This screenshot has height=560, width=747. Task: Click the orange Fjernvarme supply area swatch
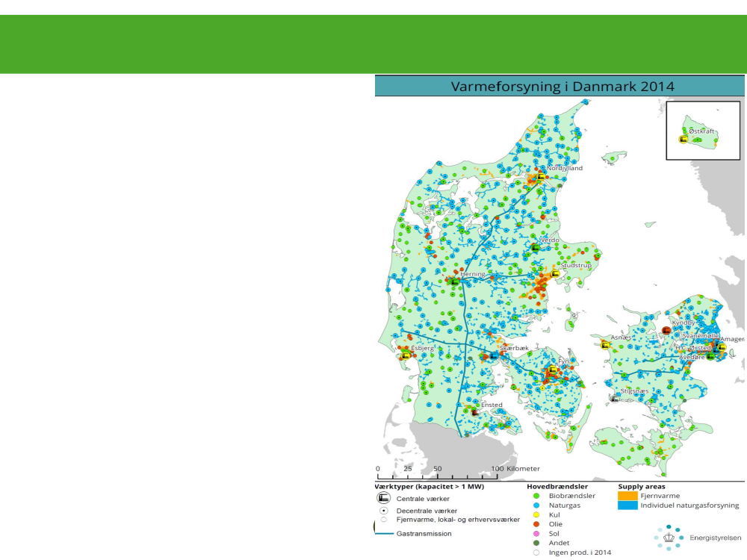(627, 496)
